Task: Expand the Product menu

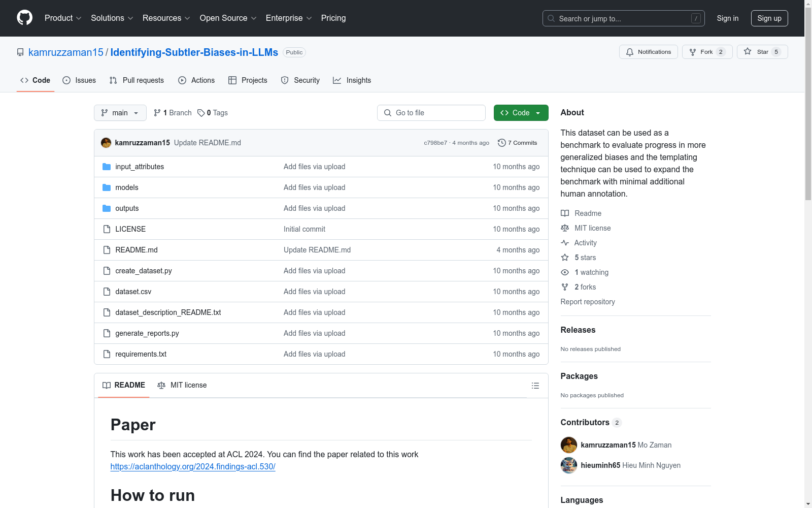Action: click(x=63, y=18)
